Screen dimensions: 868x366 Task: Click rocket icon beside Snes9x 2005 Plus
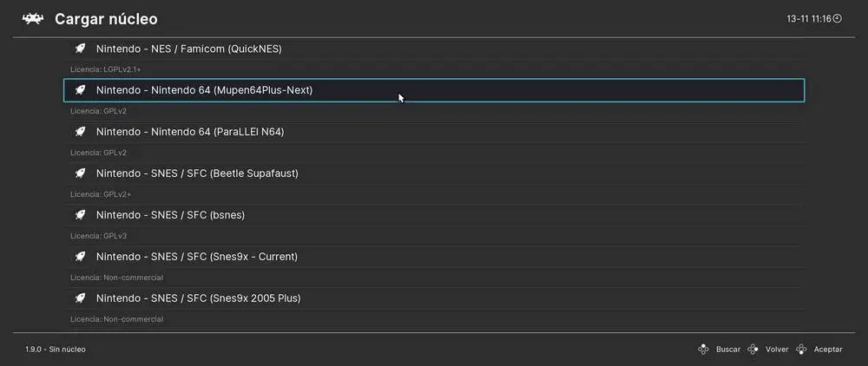click(80, 298)
